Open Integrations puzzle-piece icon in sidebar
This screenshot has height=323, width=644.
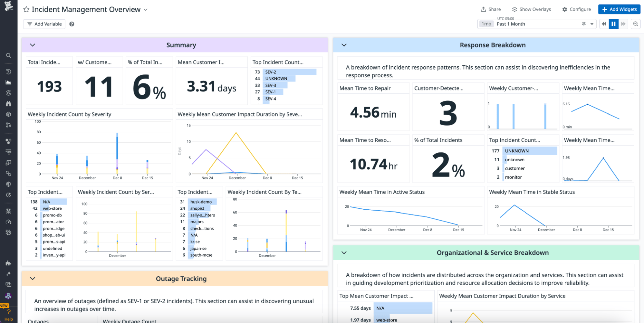9,263
